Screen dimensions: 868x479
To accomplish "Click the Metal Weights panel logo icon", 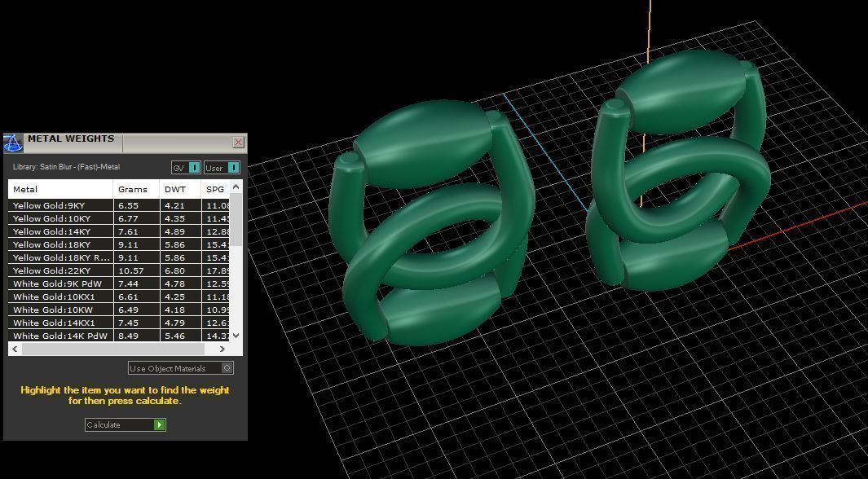I will [x=13, y=143].
